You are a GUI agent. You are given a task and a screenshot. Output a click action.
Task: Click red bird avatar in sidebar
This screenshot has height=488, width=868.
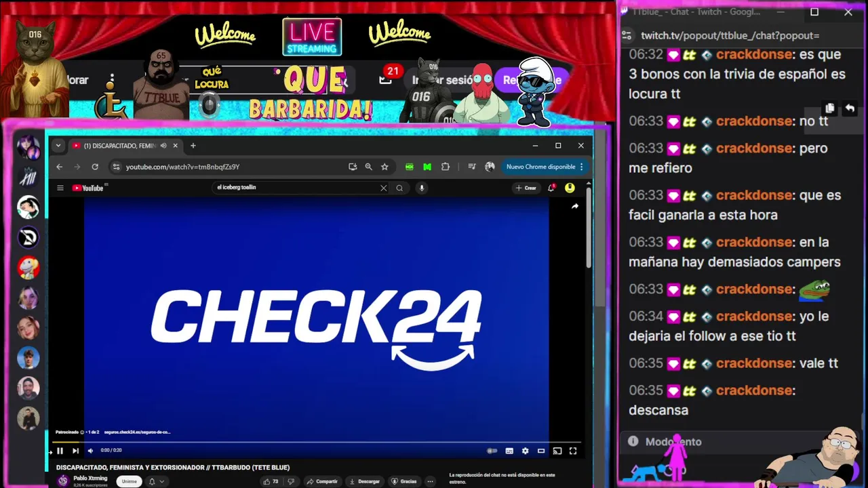point(28,267)
